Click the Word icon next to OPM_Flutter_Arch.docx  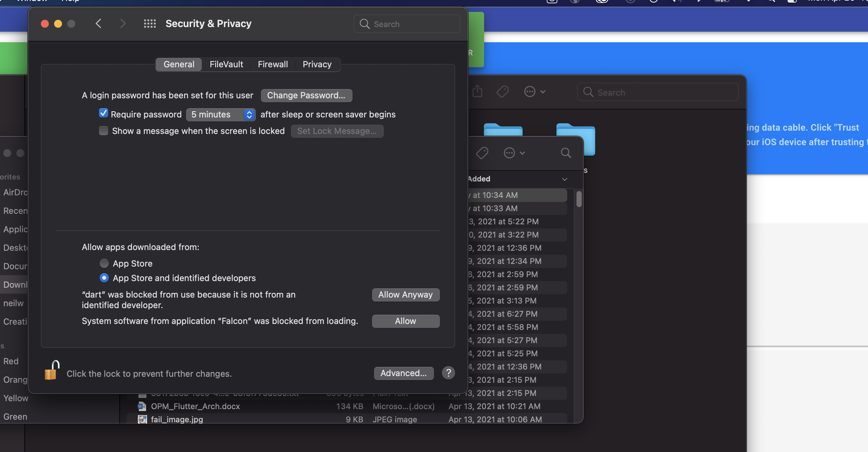pyautogui.click(x=141, y=406)
